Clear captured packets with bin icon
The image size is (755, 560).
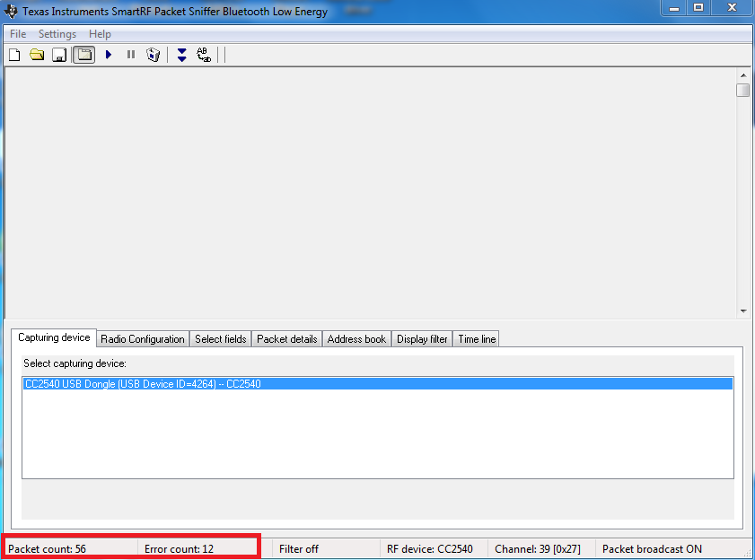154,55
